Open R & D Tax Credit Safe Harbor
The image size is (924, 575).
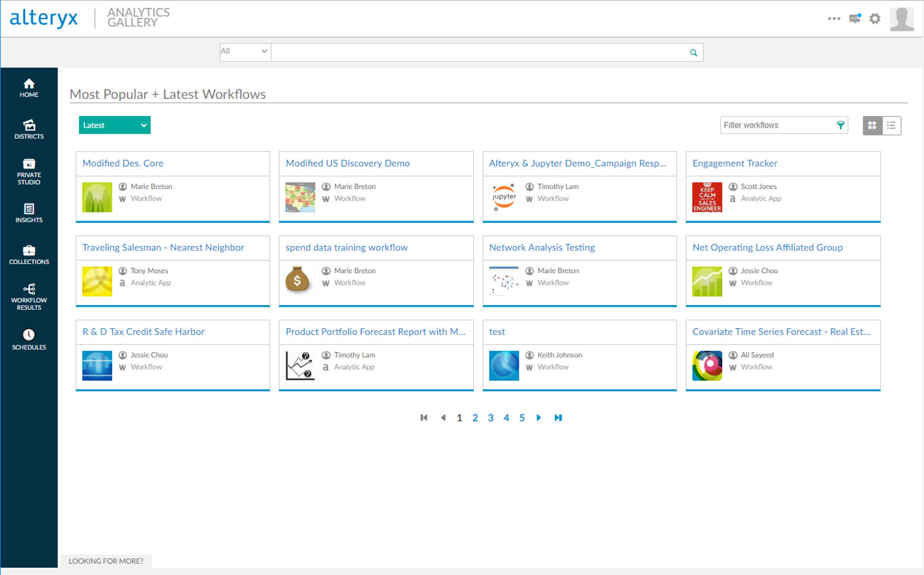tap(143, 332)
